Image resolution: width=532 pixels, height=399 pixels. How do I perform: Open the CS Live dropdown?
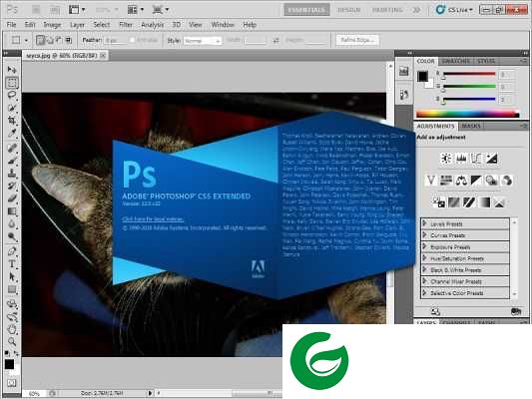tap(454, 10)
